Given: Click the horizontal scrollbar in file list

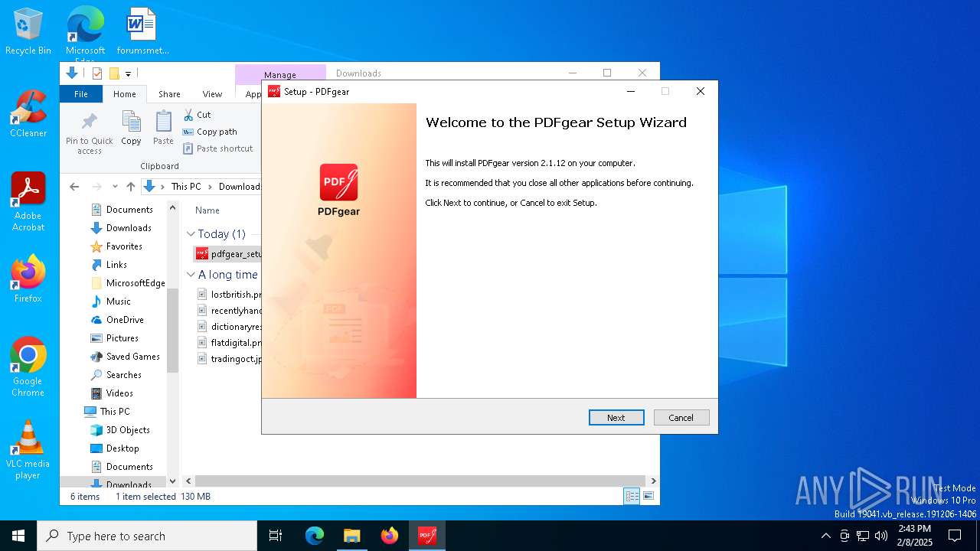Looking at the screenshot, I should pyautogui.click(x=420, y=481).
